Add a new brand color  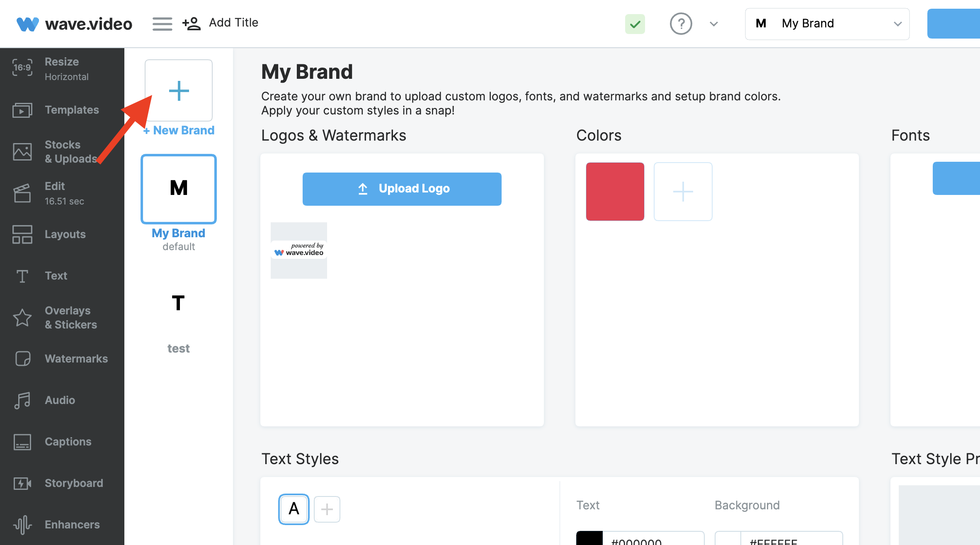tap(683, 191)
